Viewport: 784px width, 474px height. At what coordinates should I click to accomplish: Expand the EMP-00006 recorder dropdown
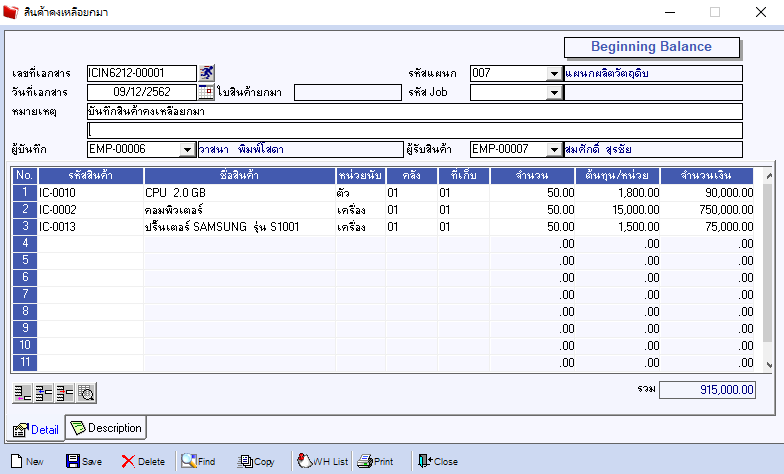187,150
